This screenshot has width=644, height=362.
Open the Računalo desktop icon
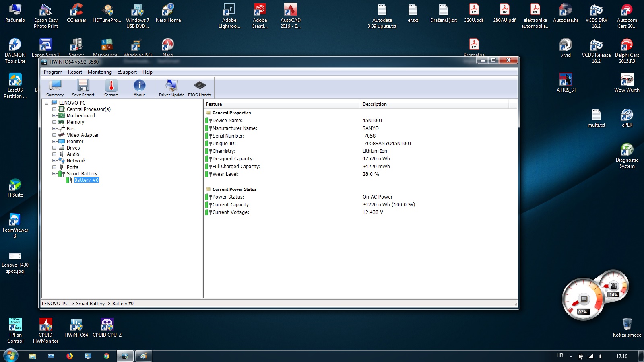(15, 13)
